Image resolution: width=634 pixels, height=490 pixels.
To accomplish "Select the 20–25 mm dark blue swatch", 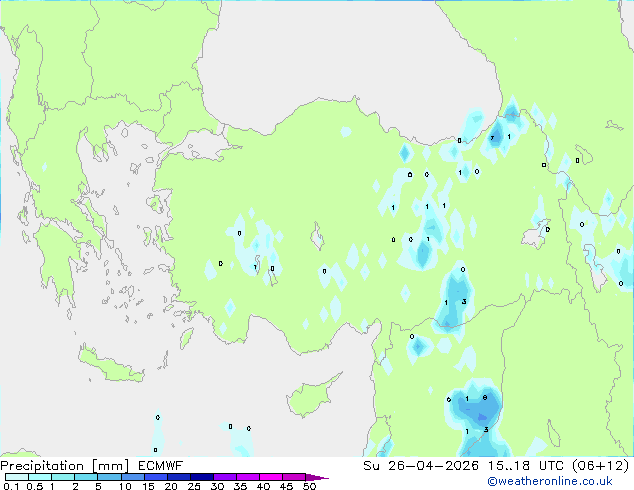I will [179, 477].
